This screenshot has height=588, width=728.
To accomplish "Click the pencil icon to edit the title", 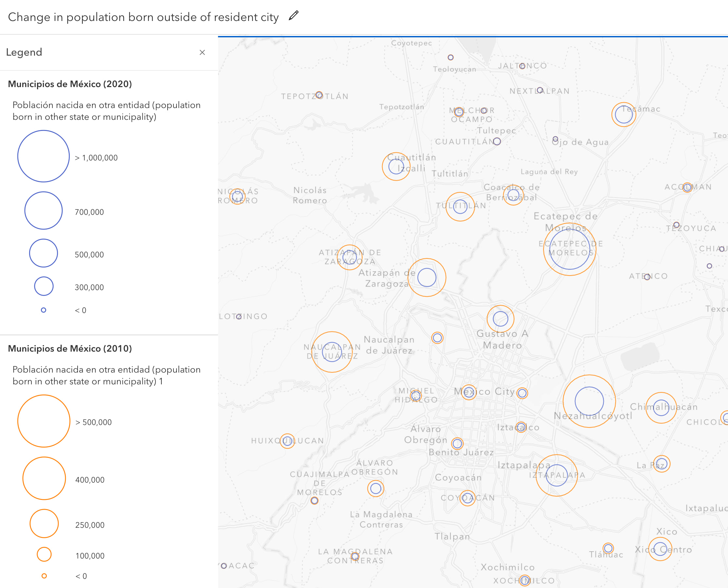I will [293, 16].
